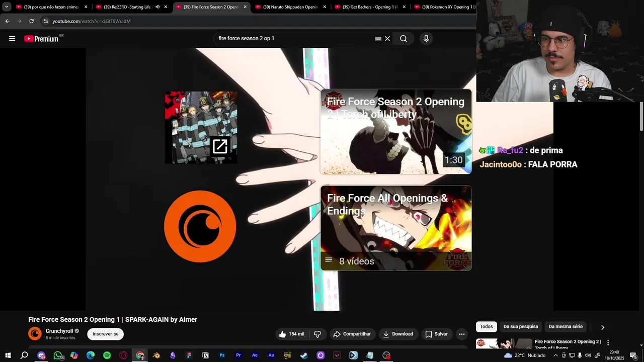Open the Fire Force All Openings & Endings playlist
The image size is (644, 362).
[x=396, y=228]
